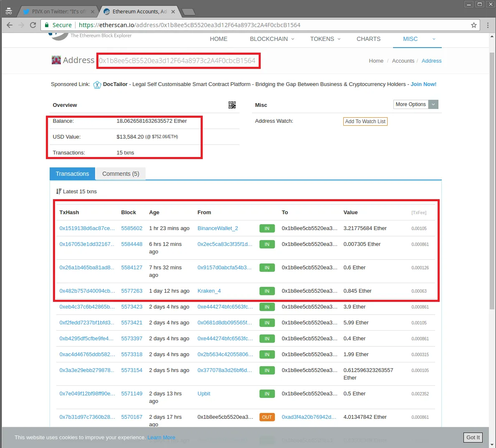
Task: Open transaction 0x167053e1dd32167...
Action: tap(87, 244)
